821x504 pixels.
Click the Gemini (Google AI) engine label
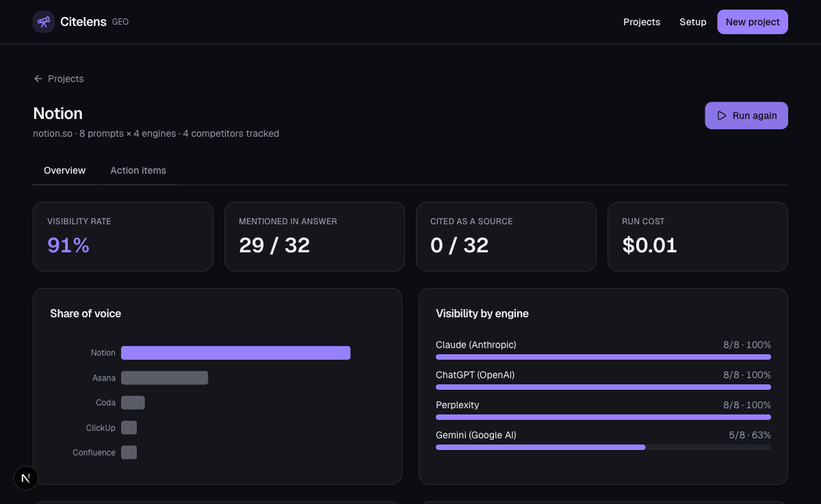click(x=476, y=435)
